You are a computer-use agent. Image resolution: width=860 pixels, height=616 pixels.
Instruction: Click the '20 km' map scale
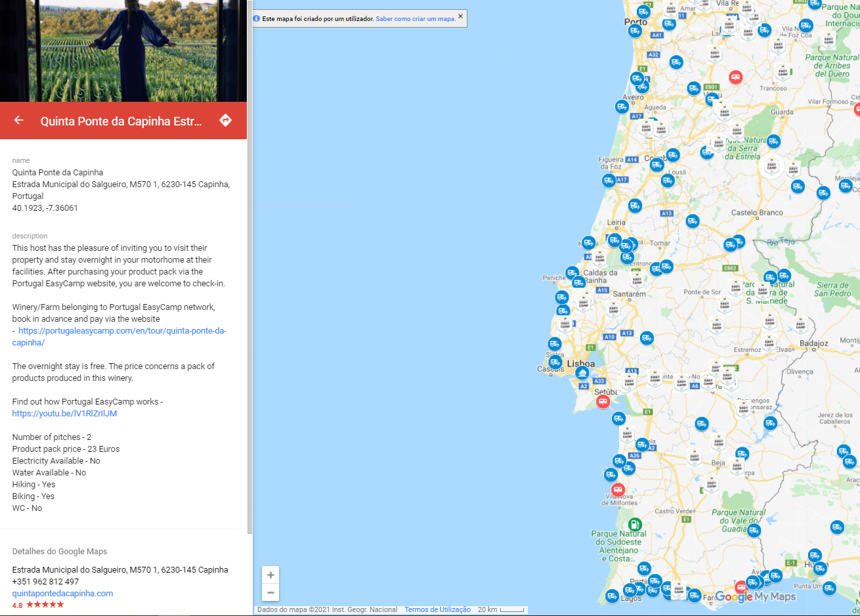501,609
